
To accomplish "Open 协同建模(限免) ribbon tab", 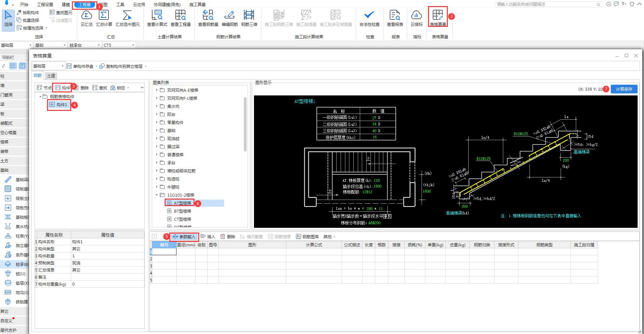I will 167,5.
